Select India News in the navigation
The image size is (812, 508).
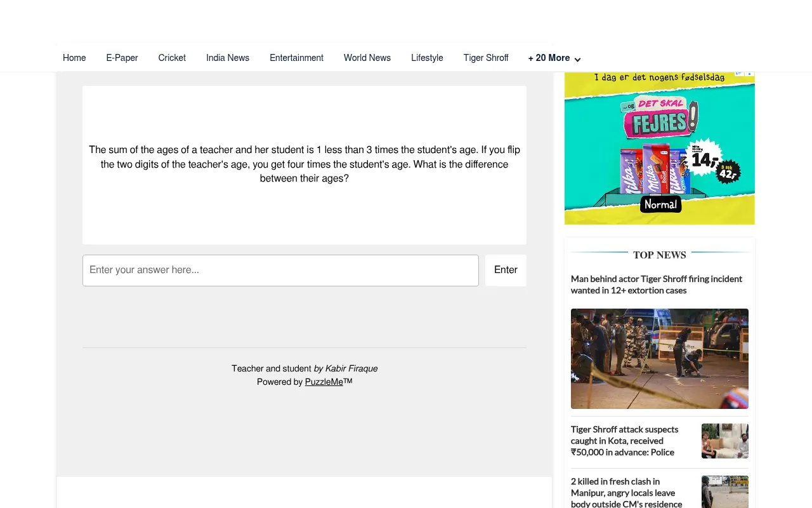pos(228,58)
